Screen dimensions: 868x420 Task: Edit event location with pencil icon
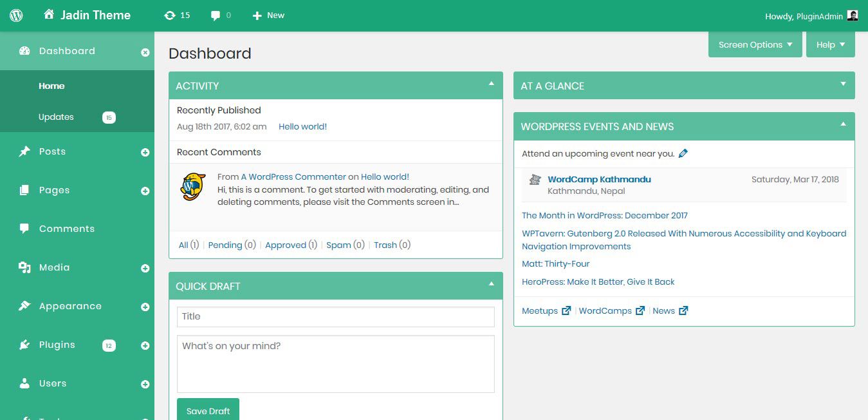click(x=683, y=153)
